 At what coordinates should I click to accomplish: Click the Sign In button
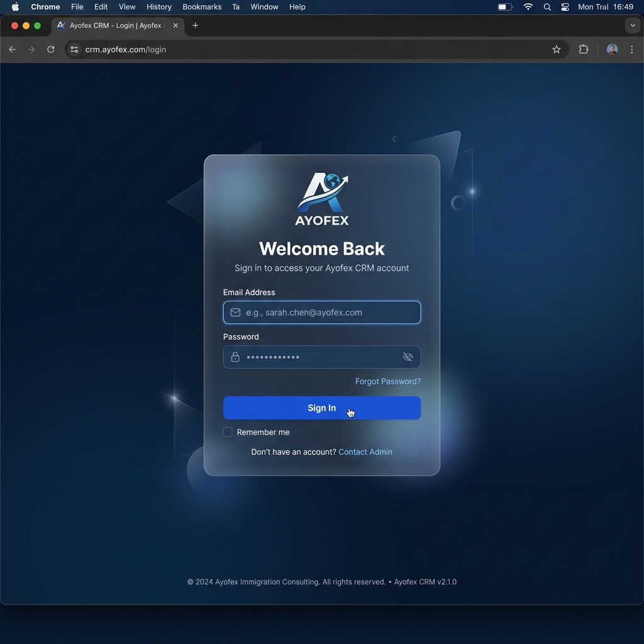pyautogui.click(x=322, y=408)
